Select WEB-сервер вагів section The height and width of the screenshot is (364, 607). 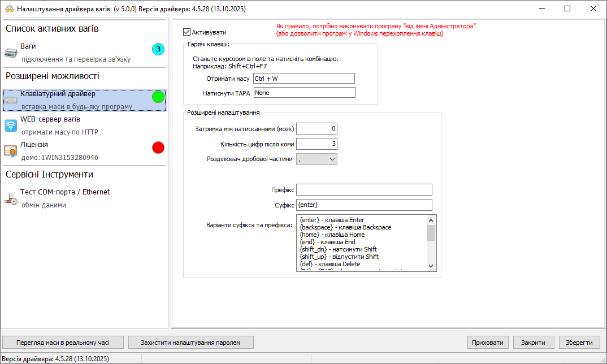[50, 120]
